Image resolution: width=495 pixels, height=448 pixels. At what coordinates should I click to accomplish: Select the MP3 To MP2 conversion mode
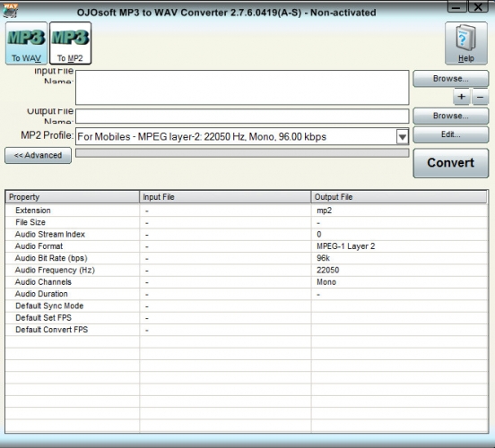tap(71, 43)
